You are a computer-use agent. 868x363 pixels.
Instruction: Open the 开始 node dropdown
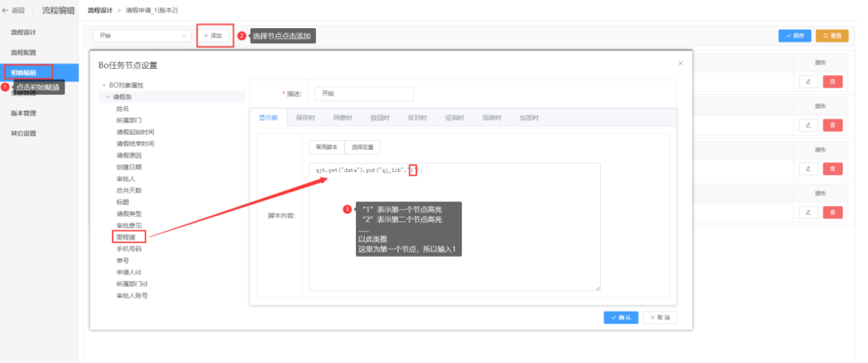[x=142, y=36]
